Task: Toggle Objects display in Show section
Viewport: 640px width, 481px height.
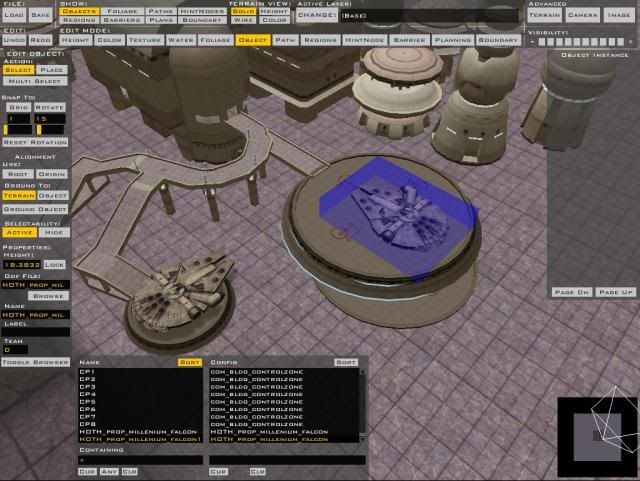Action: coord(79,11)
